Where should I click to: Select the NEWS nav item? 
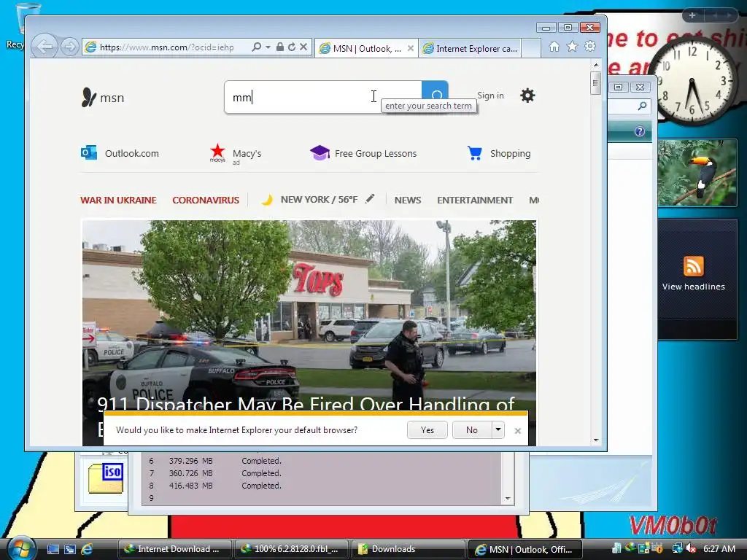tap(408, 200)
